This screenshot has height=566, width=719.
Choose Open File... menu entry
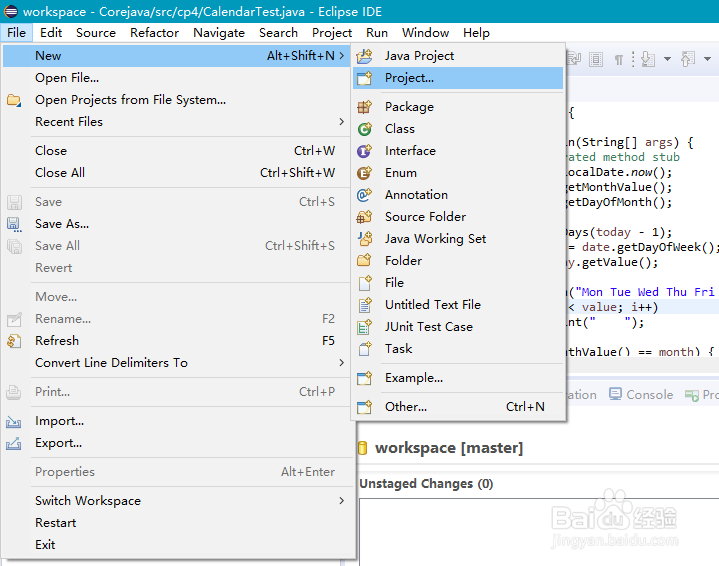pyautogui.click(x=176, y=78)
